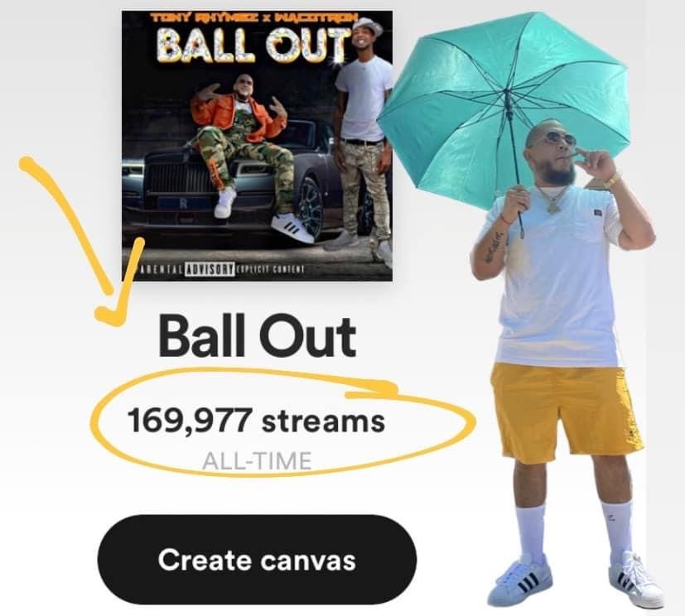Click the diamond BALL OUT cover lettering
685x616 pixels.
click(x=253, y=45)
